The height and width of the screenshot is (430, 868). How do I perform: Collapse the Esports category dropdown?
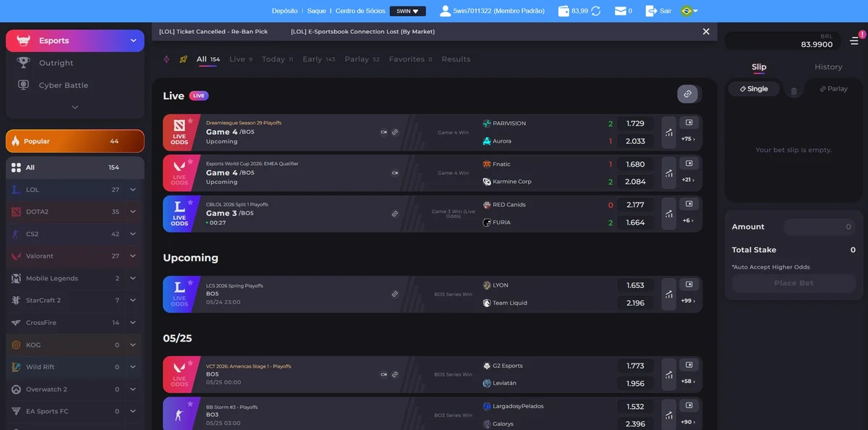tap(133, 41)
